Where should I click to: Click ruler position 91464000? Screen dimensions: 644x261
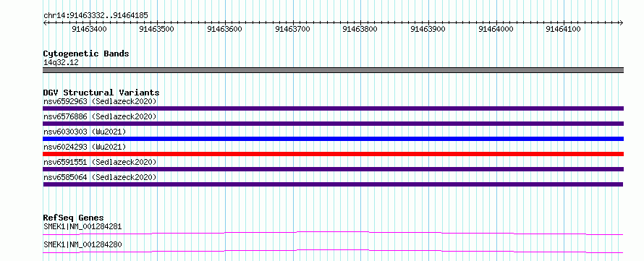[496, 29]
